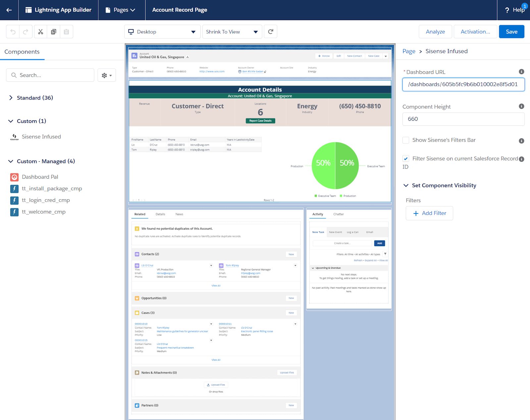The width and height of the screenshot is (530, 420).
Task: Click the Component Height field
Action: tap(463, 119)
